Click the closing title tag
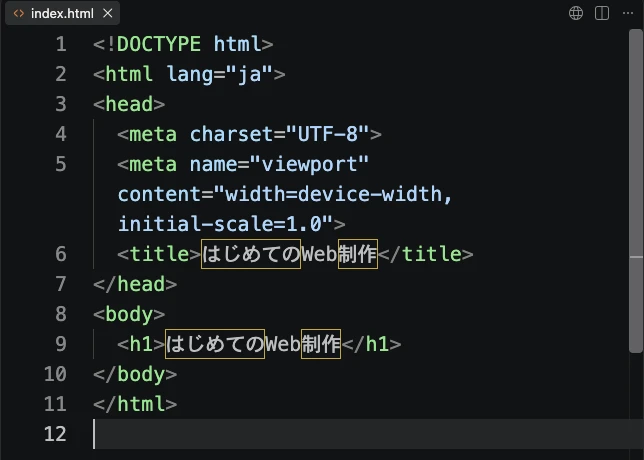Image resolution: width=644 pixels, height=460 pixels. pos(426,254)
